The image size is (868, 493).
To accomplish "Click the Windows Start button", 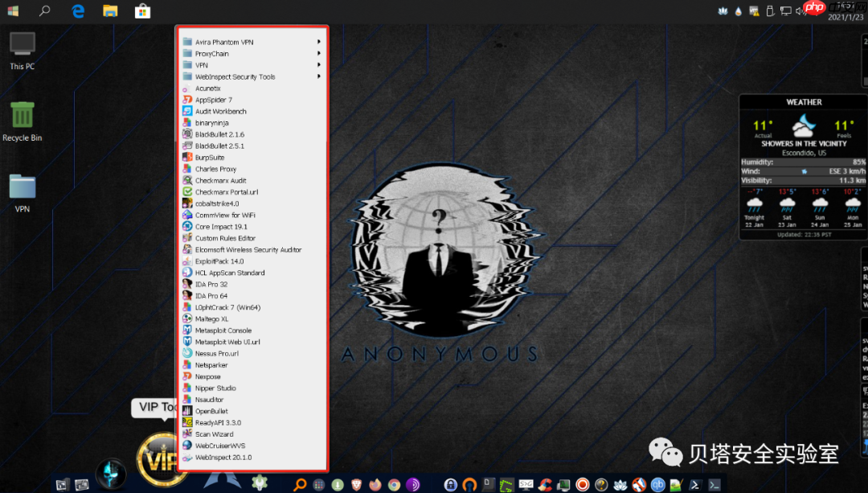I will [13, 10].
